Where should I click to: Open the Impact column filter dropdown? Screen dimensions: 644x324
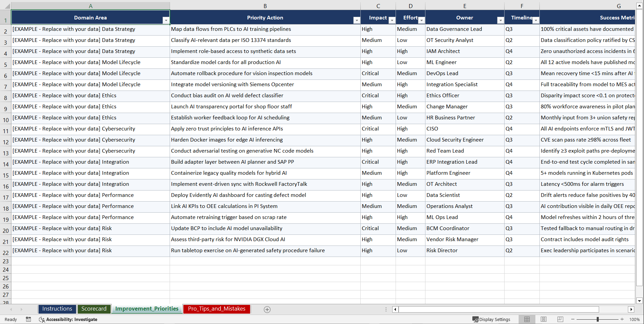tap(392, 20)
